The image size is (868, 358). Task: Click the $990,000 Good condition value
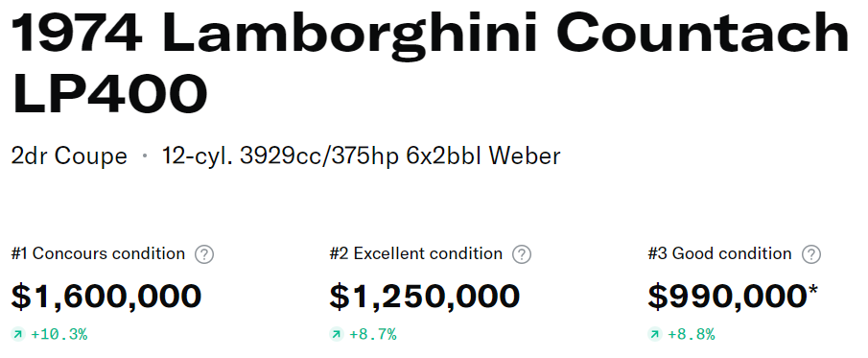(727, 296)
